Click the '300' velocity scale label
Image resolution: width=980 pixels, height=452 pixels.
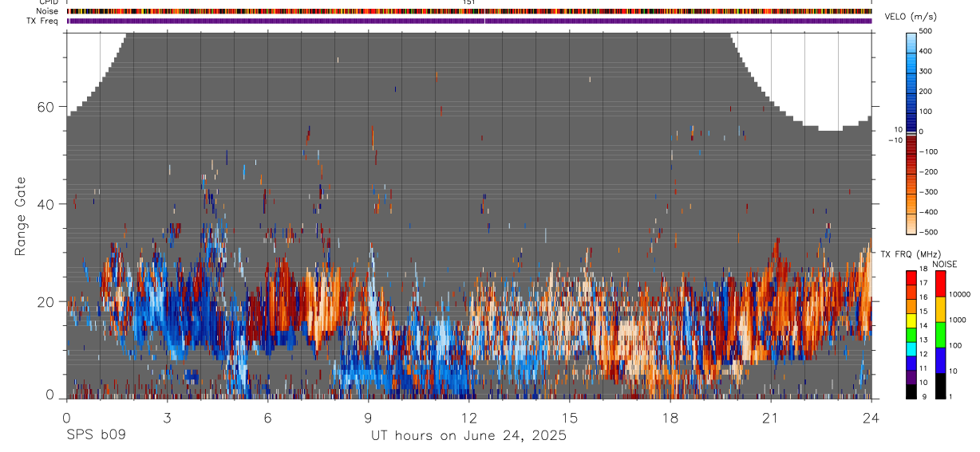925,71
